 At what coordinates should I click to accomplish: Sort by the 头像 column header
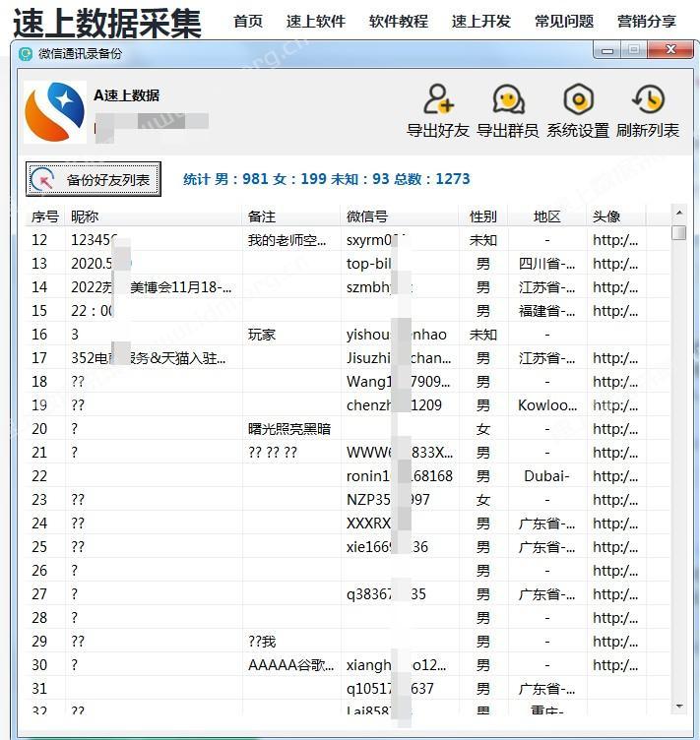pos(616,216)
